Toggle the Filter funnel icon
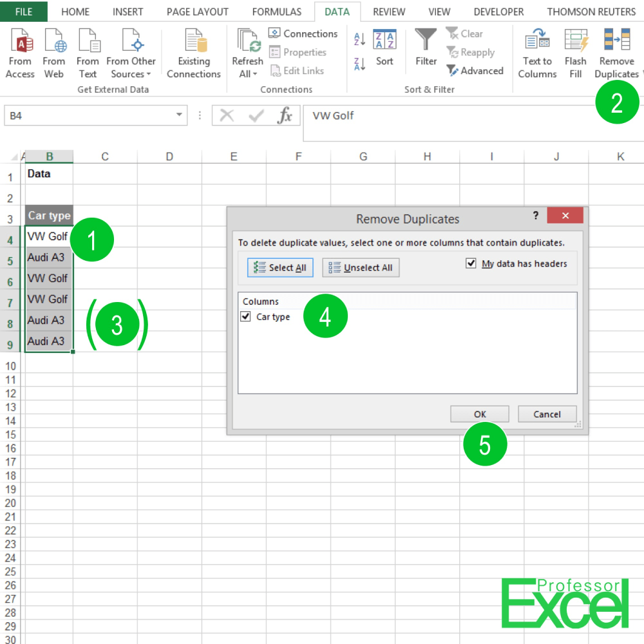The image size is (644, 644). click(x=426, y=39)
